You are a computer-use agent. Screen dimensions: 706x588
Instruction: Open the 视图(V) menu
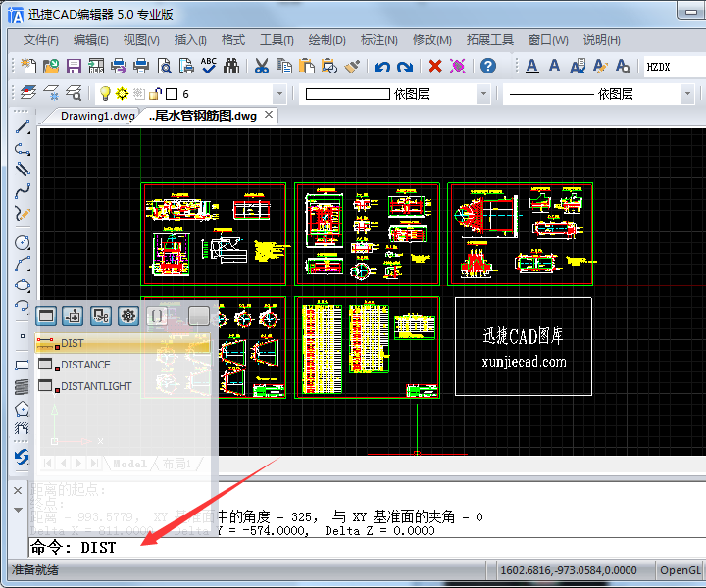(x=141, y=40)
